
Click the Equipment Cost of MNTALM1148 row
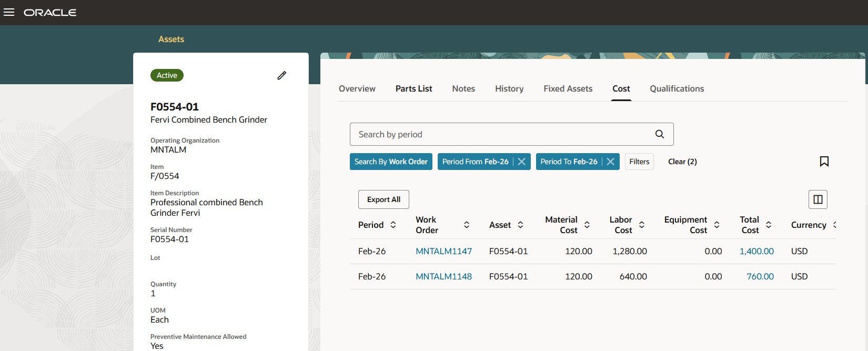[x=713, y=276]
